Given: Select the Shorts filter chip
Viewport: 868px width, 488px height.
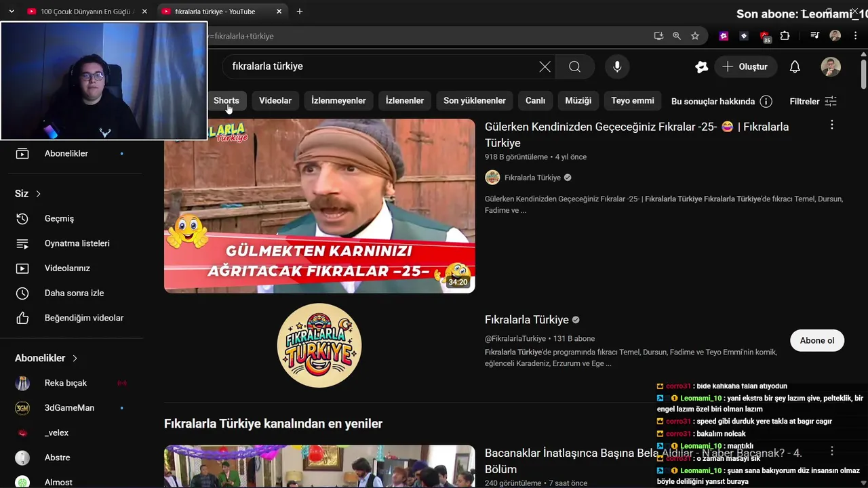Looking at the screenshot, I should [226, 101].
